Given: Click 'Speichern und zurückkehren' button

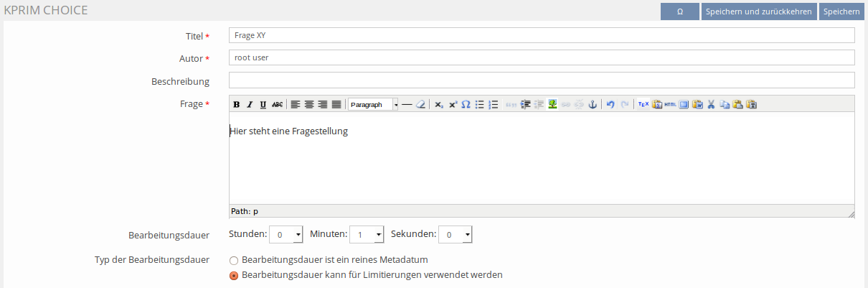Looking at the screenshot, I should coord(758,11).
